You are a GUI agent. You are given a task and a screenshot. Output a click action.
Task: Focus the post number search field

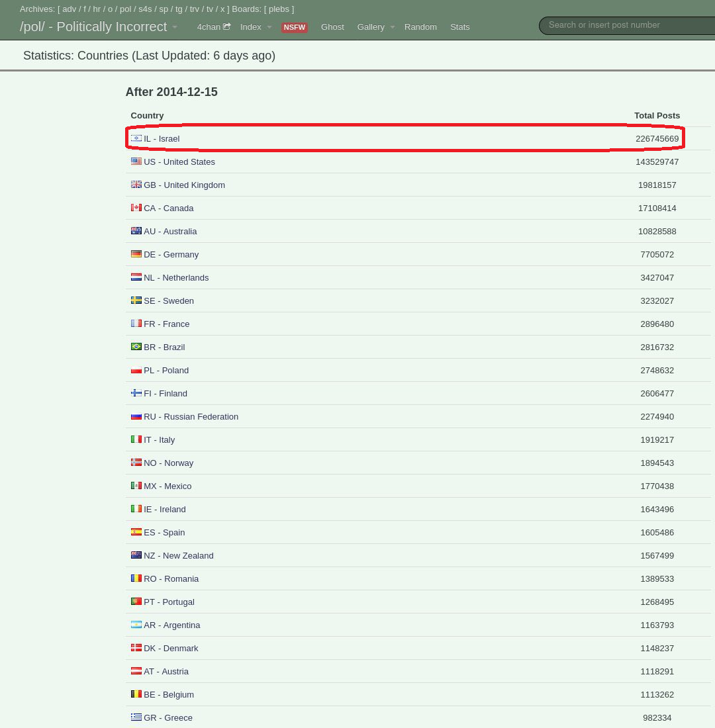[627, 25]
